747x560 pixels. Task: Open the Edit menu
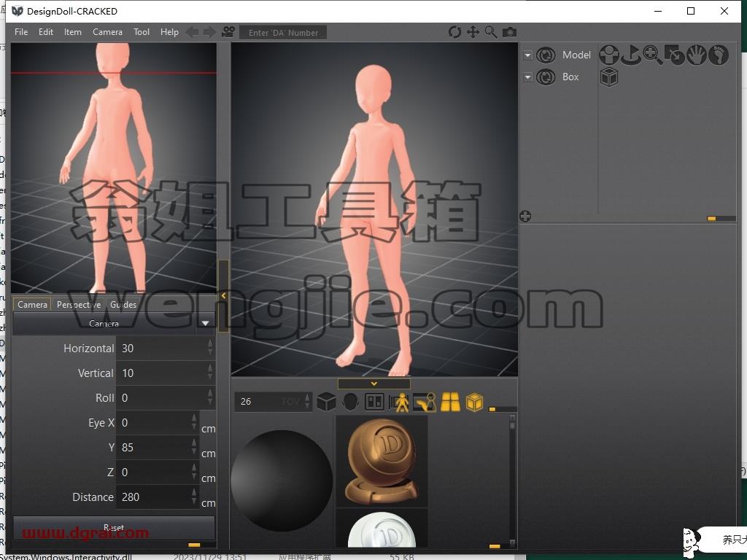coord(46,32)
